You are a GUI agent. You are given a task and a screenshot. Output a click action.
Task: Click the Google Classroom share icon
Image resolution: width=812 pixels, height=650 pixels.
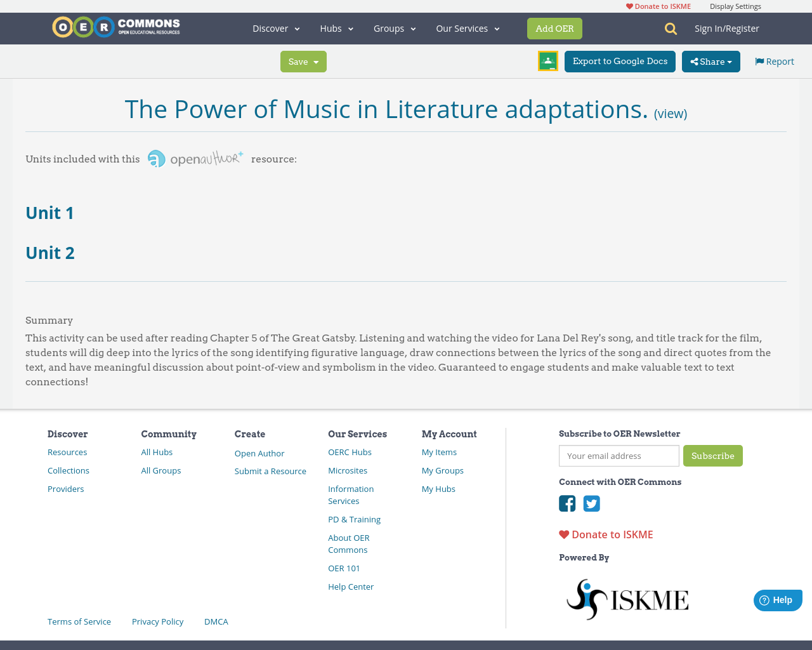click(547, 60)
